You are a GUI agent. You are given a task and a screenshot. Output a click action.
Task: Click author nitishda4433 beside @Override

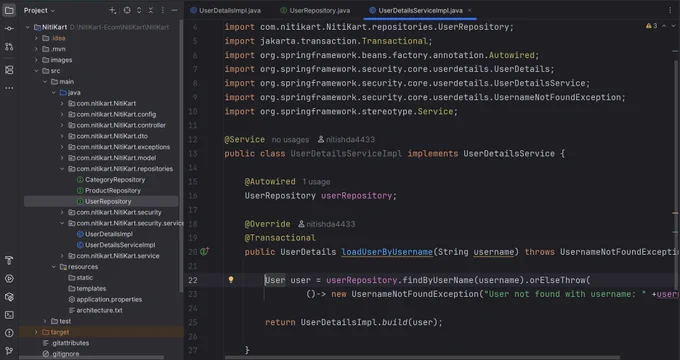click(327, 224)
